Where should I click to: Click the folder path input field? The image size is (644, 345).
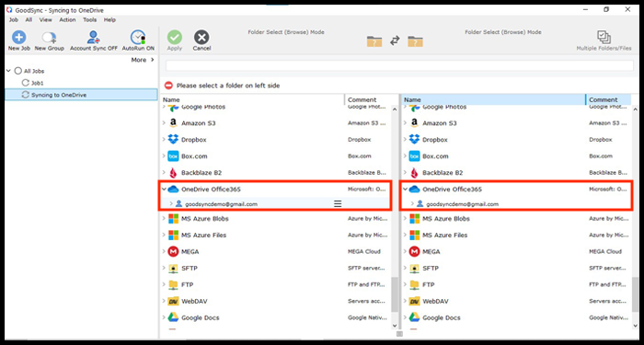click(399, 65)
